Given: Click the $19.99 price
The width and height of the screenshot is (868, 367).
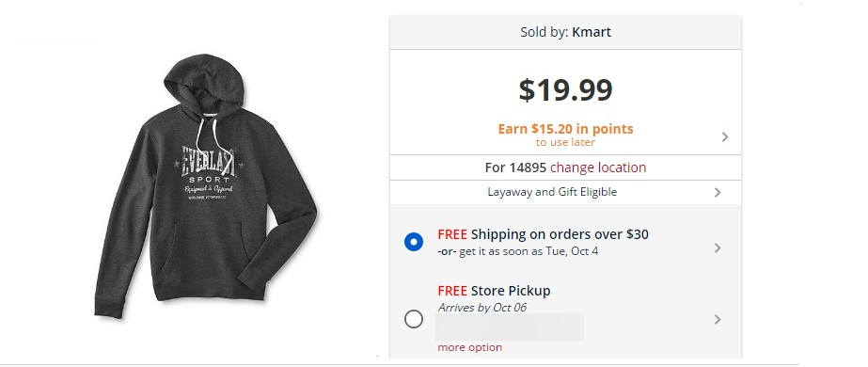Looking at the screenshot, I should pyautogui.click(x=565, y=89).
